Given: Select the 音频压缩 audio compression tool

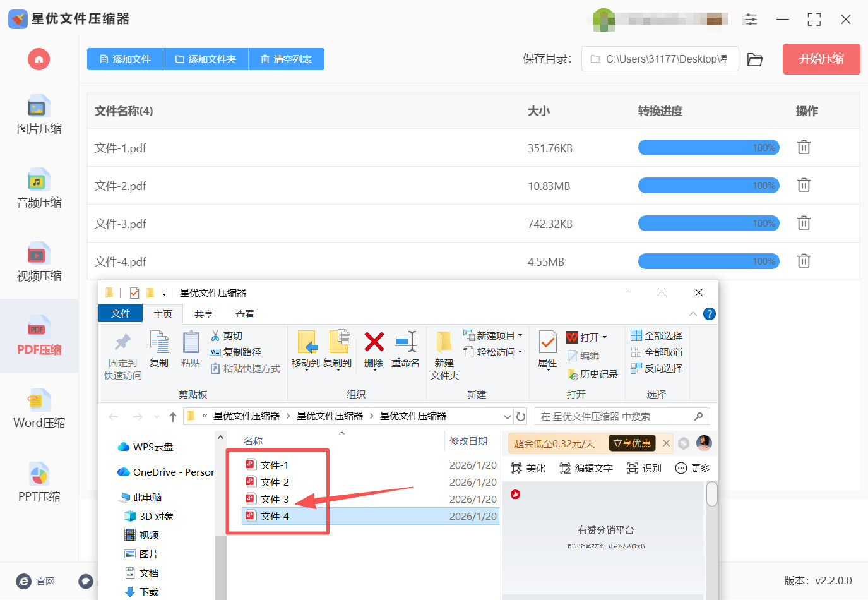Looking at the screenshot, I should (x=39, y=189).
